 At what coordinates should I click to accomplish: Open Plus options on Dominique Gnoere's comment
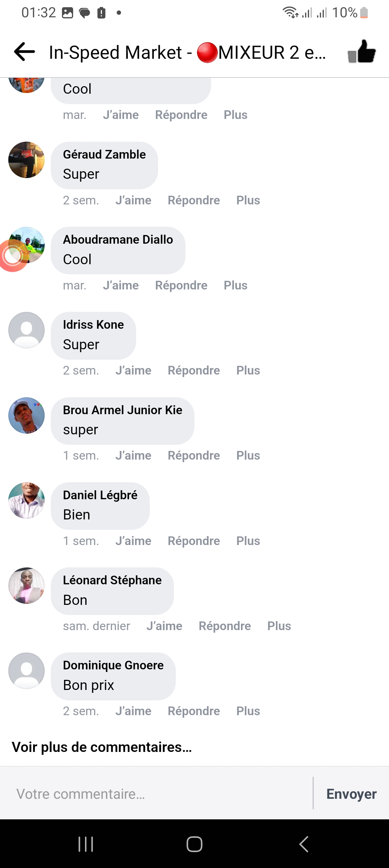[x=248, y=711]
